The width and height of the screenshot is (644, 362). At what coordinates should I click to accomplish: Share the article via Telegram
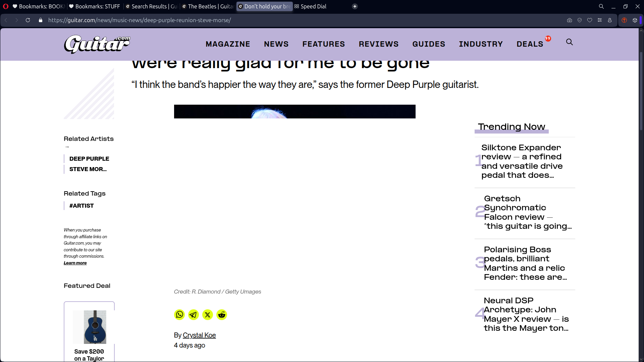pos(194,315)
